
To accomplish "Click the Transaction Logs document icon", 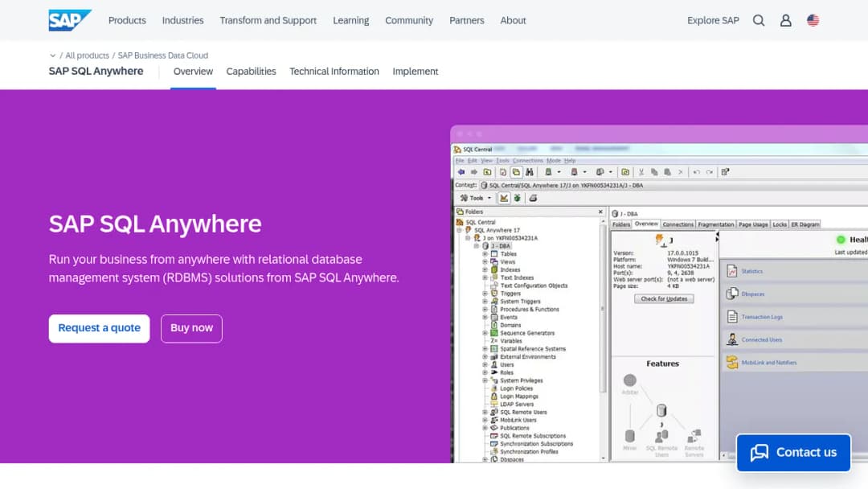I will pos(732,317).
